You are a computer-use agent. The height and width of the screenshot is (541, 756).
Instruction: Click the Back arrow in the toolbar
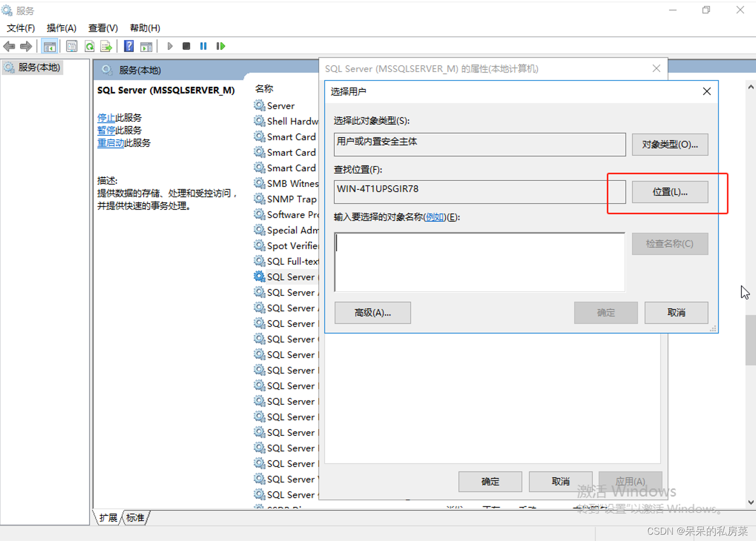coord(9,46)
